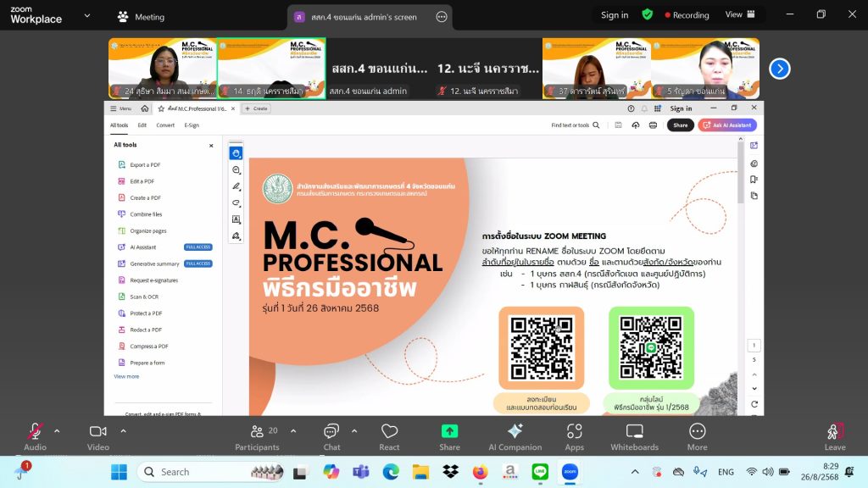This screenshot has height=488, width=868.
Task: Toggle the camera with Video button
Action: [98, 435]
